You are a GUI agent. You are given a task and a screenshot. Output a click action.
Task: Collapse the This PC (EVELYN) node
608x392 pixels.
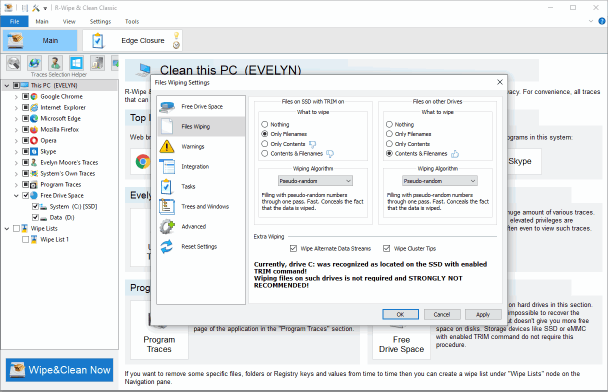coord(7,85)
